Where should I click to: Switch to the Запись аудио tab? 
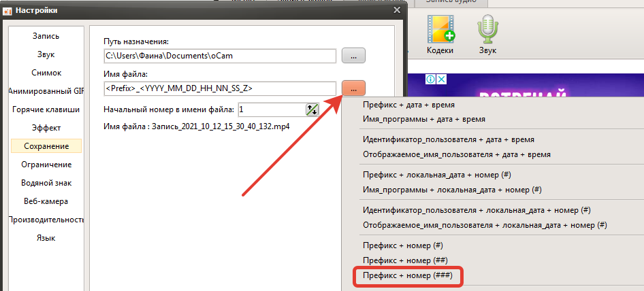pyautogui.click(x=451, y=2)
